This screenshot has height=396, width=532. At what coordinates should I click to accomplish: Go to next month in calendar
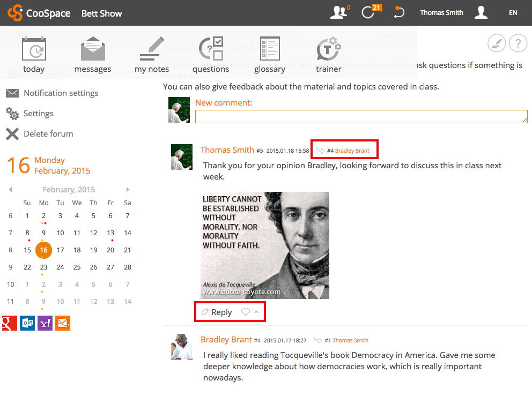(x=128, y=190)
